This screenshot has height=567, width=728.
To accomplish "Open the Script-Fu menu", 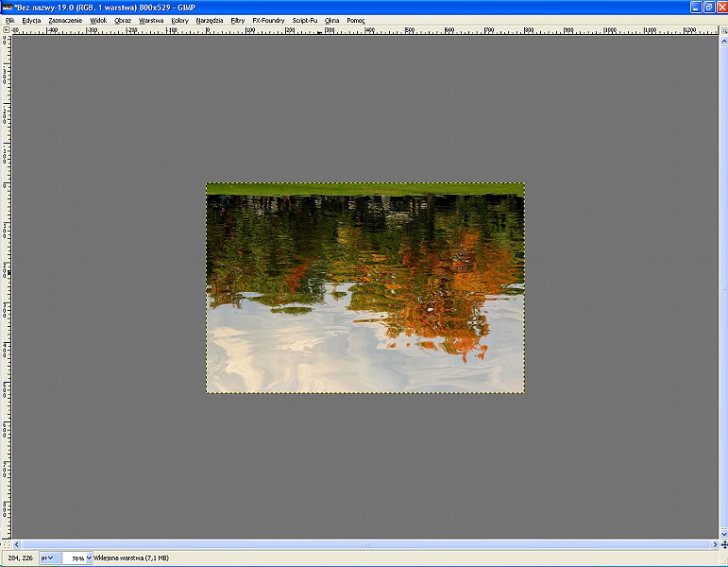I will pyautogui.click(x=305, y=20).
